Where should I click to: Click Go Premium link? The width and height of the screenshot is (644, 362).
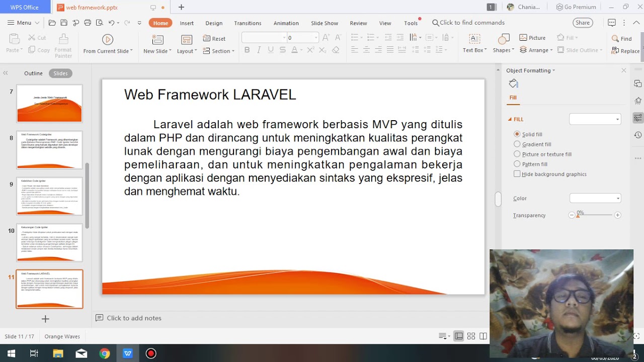(576, 7)
